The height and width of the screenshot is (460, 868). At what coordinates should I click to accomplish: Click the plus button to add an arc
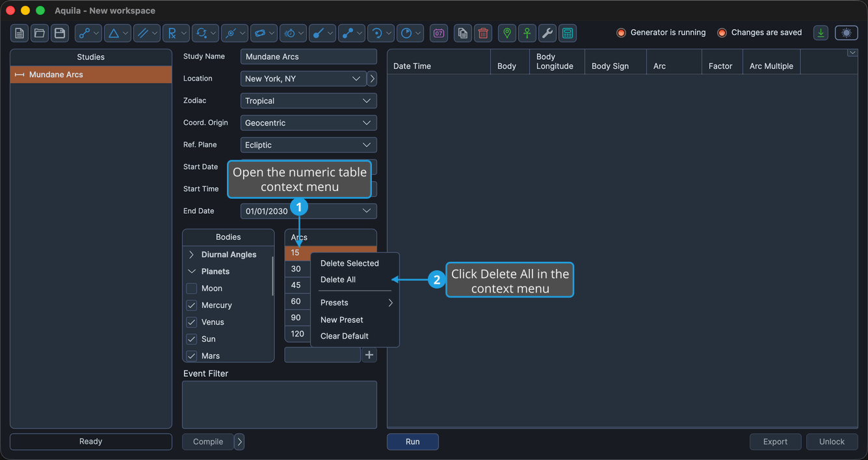[369, 355]
